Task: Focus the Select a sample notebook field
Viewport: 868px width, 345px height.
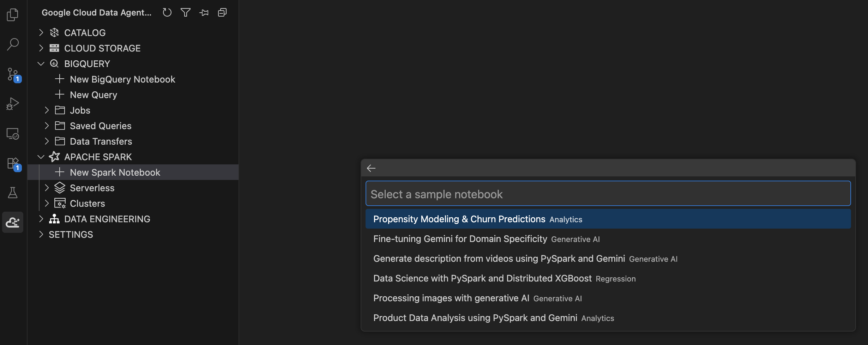Action: (x=608, y=194)
